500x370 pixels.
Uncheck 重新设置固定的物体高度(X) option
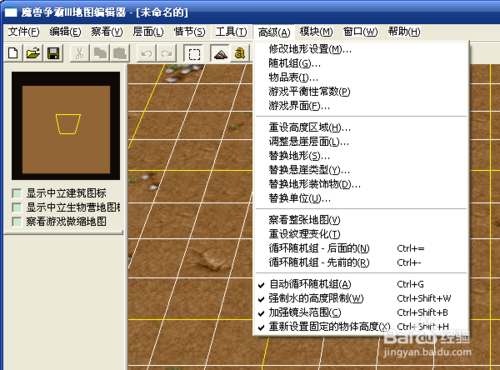pyautogui.click(x=361, y=327)
